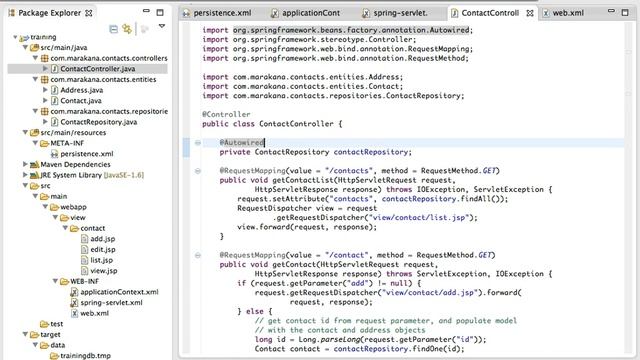Viewport: 640px width, 360px height.
Task: Collapse the WEB-INF folder
Action: click(55, 281)
